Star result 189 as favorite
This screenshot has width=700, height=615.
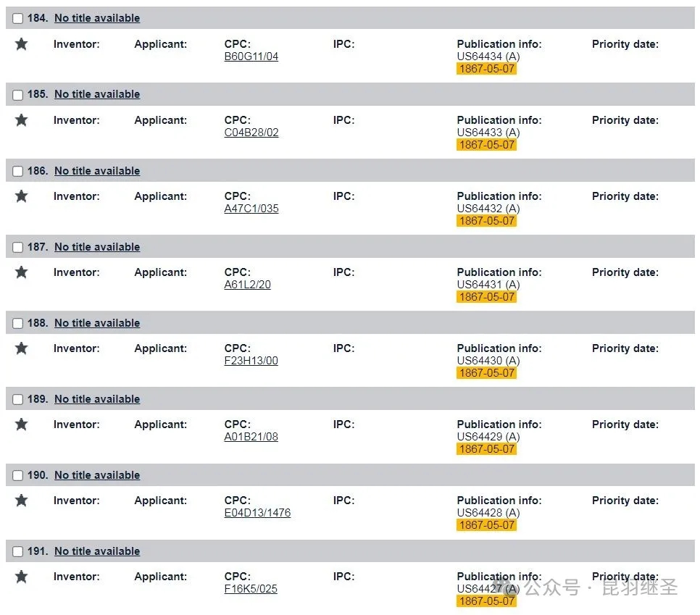pos(22,424)
